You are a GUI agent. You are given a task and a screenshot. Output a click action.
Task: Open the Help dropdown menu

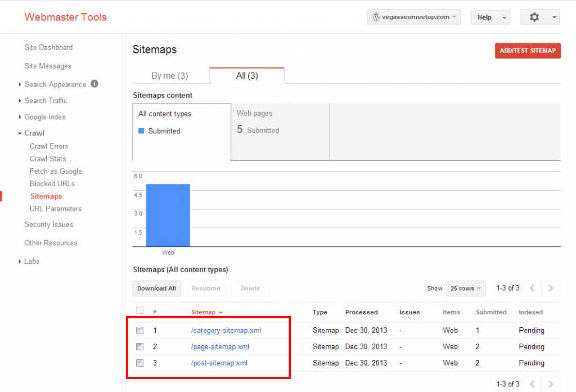(x=490, y=17)
